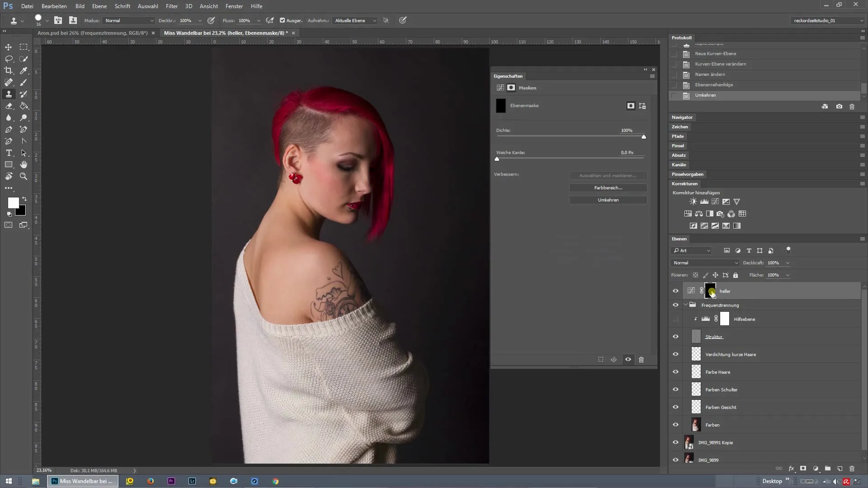Image resolution: width=868 pixels, height=488 pixels.
Task: Select the Eyedropper tool
Action: tap(24, 70)
